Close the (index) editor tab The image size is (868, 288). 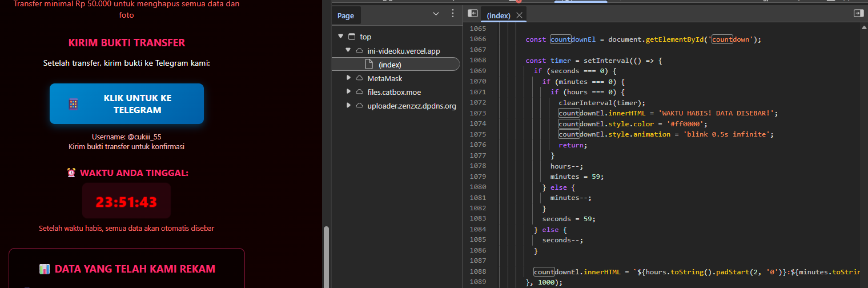519,16
